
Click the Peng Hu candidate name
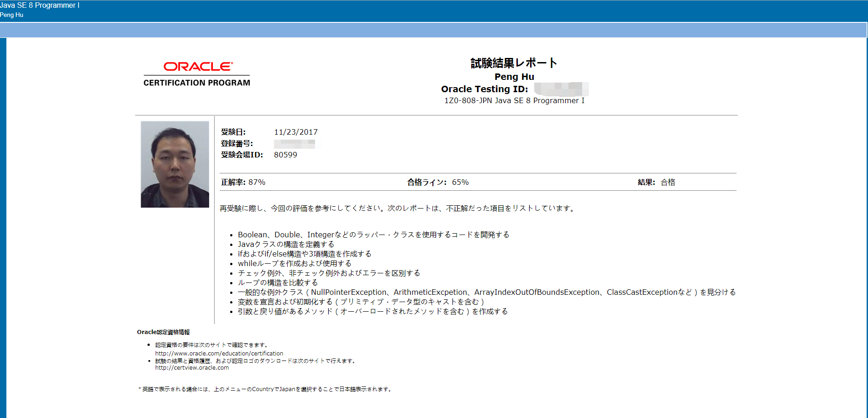(x=514, y=77)
